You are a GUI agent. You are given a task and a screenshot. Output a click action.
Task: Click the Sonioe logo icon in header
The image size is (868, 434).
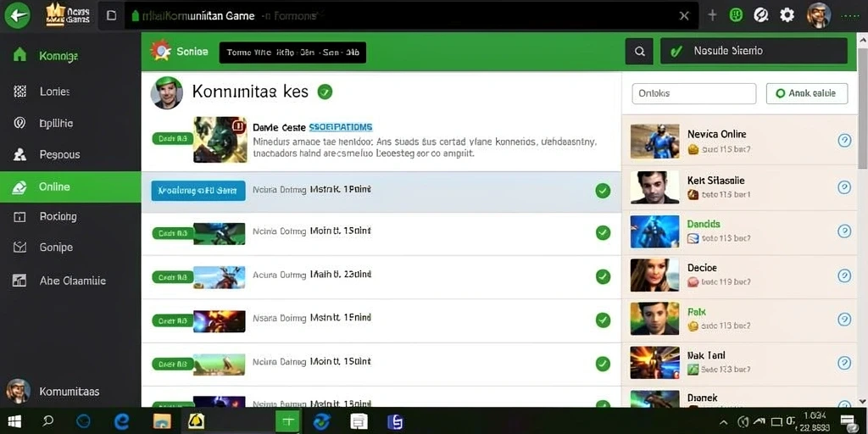coord(160,51)
